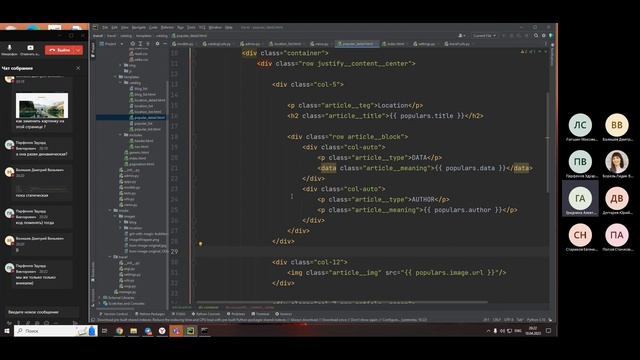Click the yellow intention bulb in gutter
640x360 pixels.
click(x=200, y=244)
